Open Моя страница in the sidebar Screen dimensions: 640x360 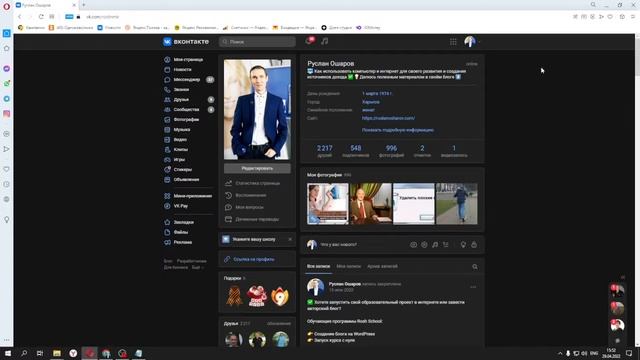(x=188, y=60)
